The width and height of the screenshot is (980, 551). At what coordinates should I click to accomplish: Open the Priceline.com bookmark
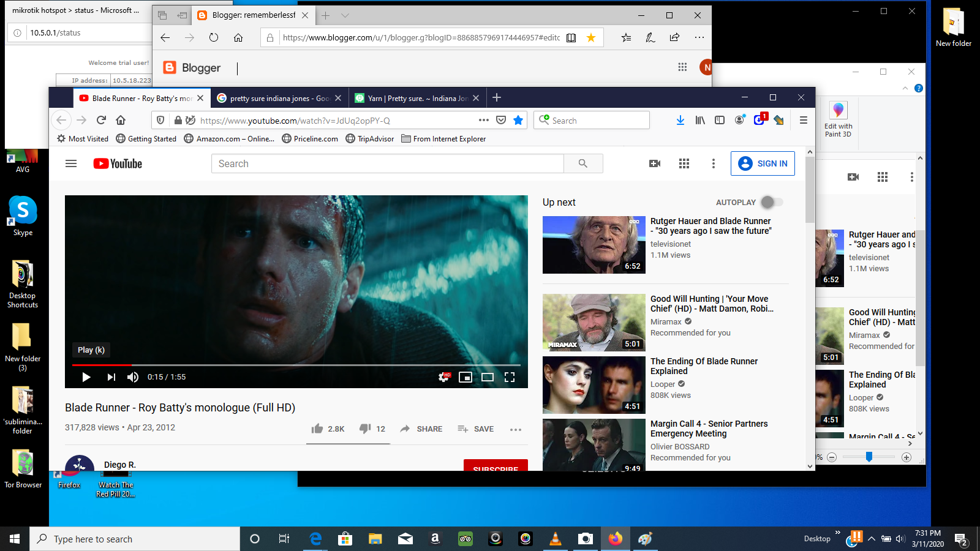310,139
